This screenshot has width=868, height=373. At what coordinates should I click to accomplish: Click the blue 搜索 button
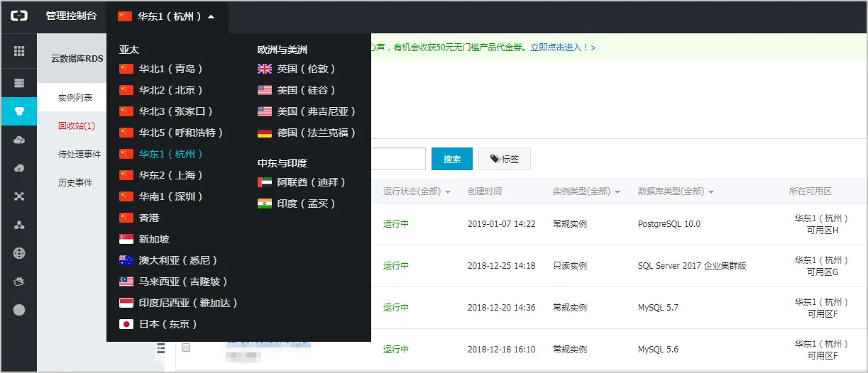[452, 159]
